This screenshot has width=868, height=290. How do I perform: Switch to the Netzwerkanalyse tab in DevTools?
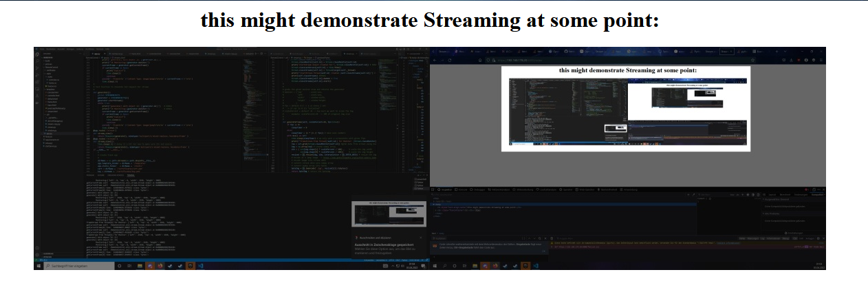(499, 189)
